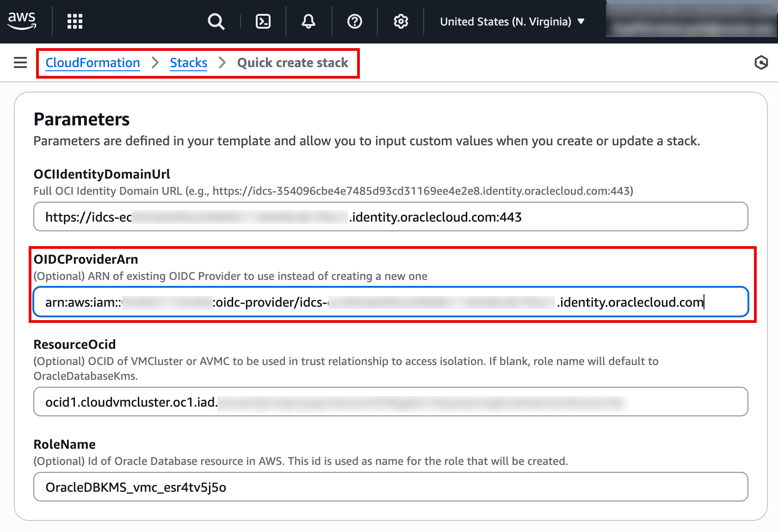Click the '(Optional) ARN of existing OIDC Provider' description
778x532 pixels.
click(x=230, y=276)
